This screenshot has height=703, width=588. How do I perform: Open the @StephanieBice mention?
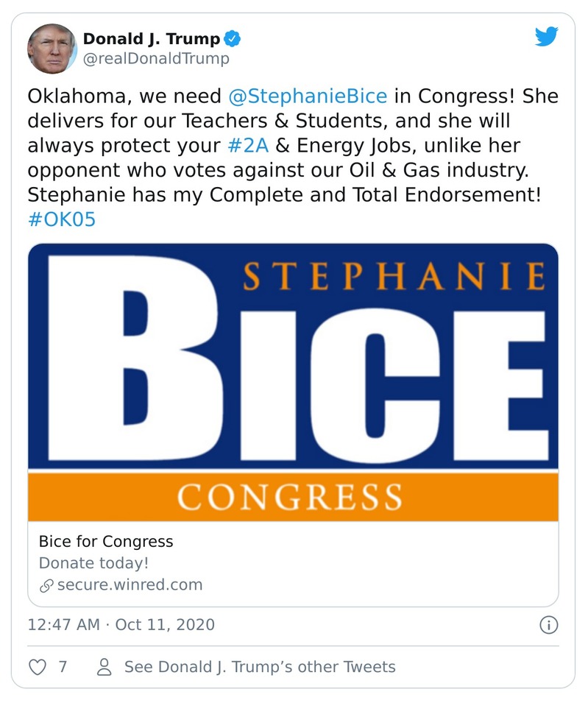308,96
